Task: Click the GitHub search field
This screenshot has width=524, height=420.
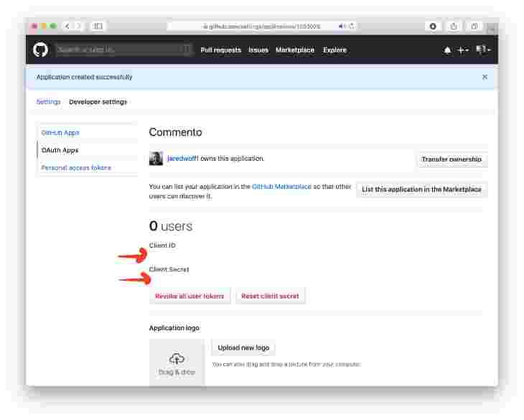Action: click(x=123, y=50)
